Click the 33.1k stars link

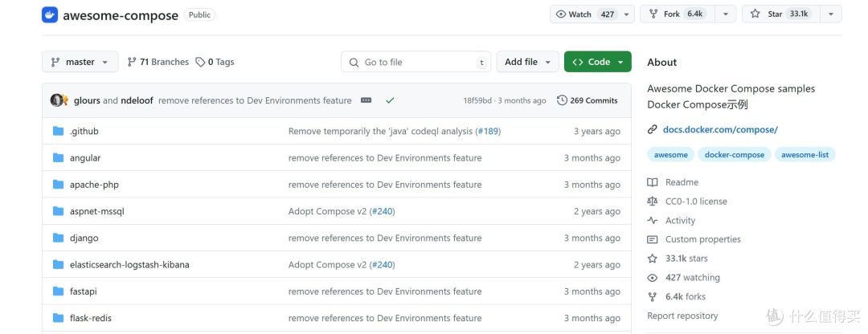pos(686,259)
